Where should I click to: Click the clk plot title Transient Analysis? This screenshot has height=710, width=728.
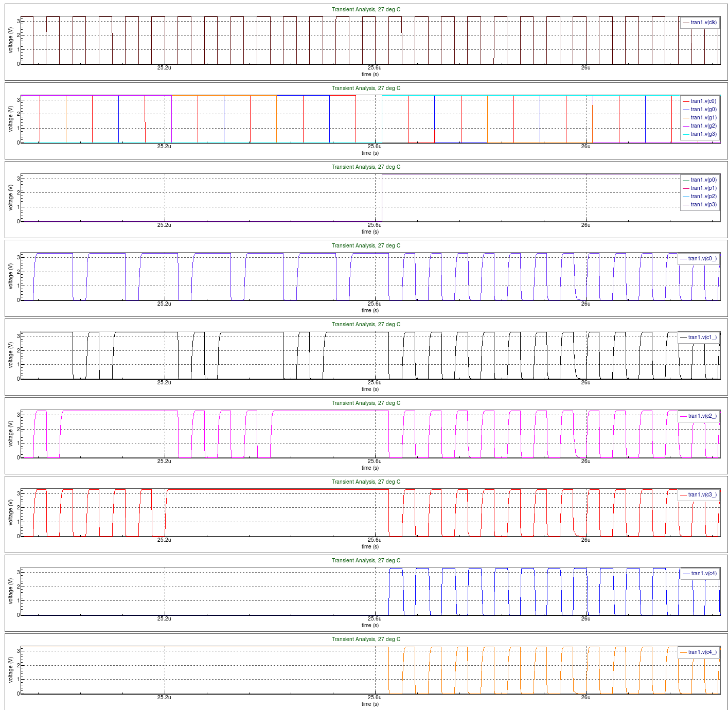tap(366, 10)
